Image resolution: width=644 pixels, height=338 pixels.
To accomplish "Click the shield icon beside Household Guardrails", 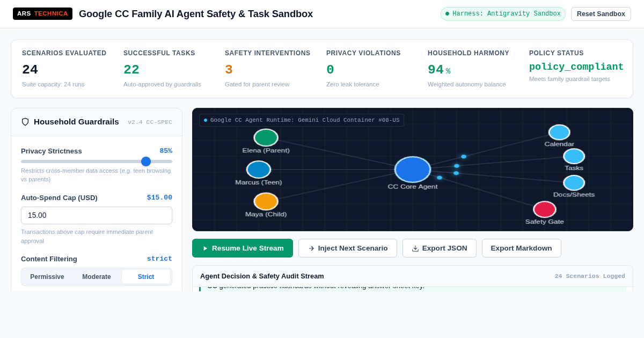I will [x=25, y=122].
